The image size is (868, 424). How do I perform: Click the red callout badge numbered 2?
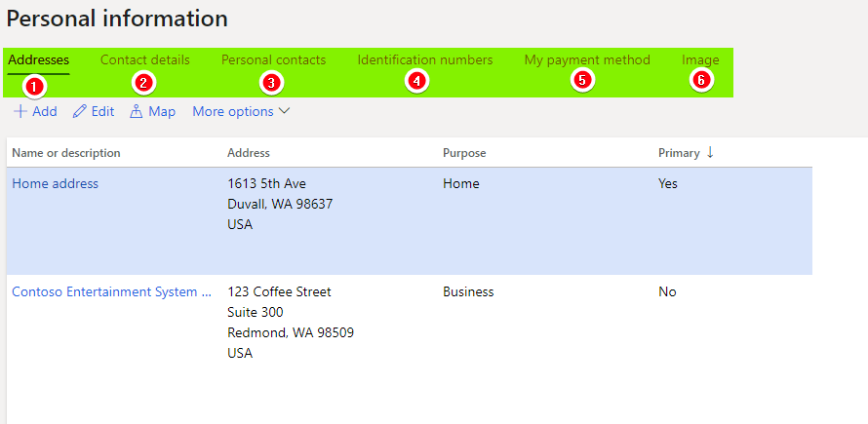tap(143, 83)
